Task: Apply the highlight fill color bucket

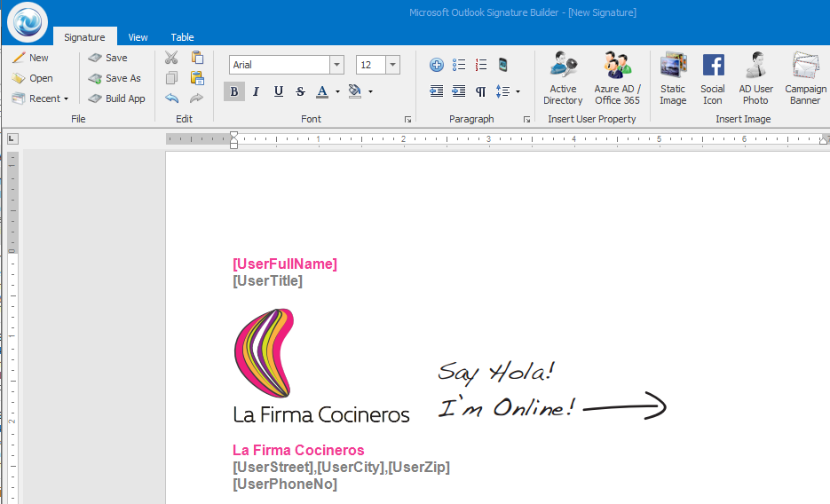Action: [355, 91]
